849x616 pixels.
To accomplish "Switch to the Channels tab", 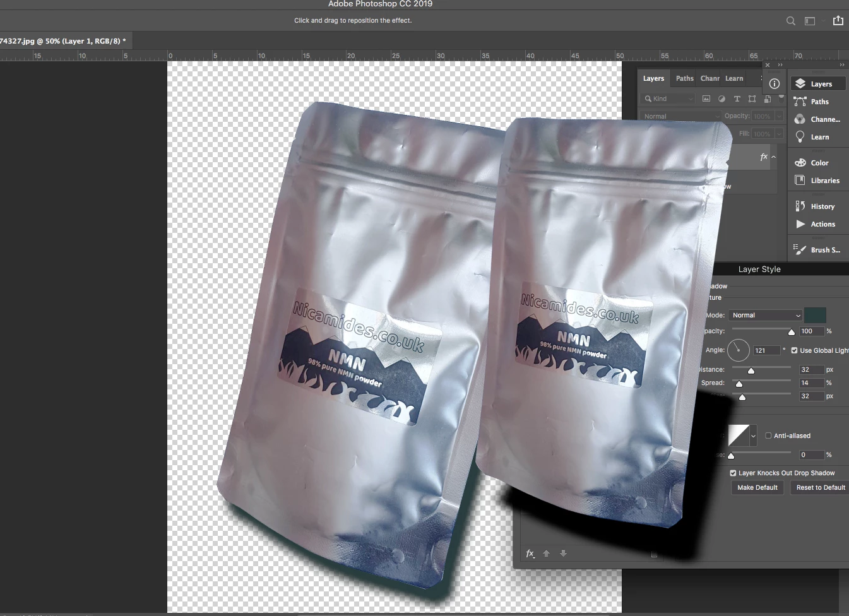I will (x=710, y=78).
